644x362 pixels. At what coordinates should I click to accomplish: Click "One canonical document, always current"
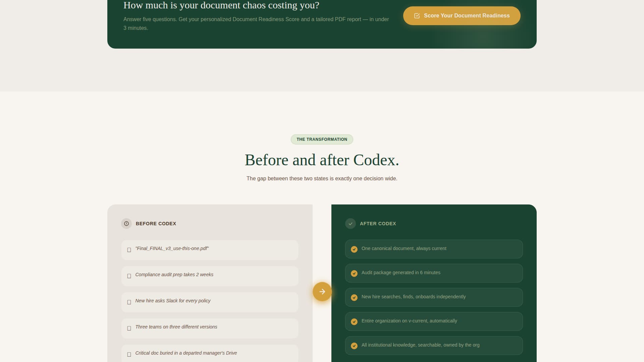coord(404,248)
